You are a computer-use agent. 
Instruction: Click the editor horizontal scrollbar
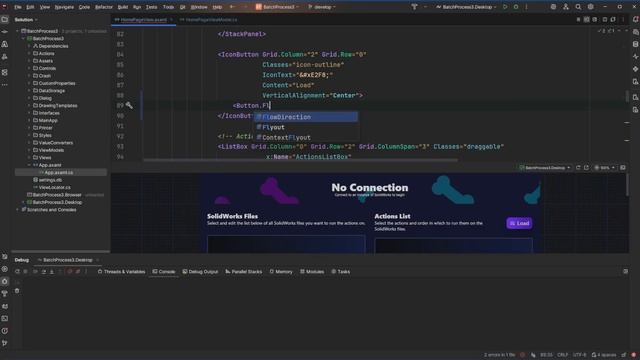[300, 160]
